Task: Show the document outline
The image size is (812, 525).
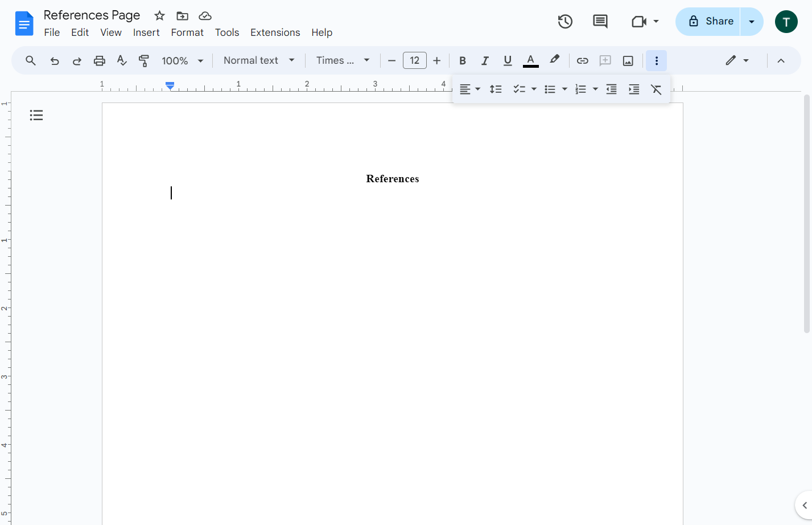Action: pyautogui.click(x=36, y=116)
